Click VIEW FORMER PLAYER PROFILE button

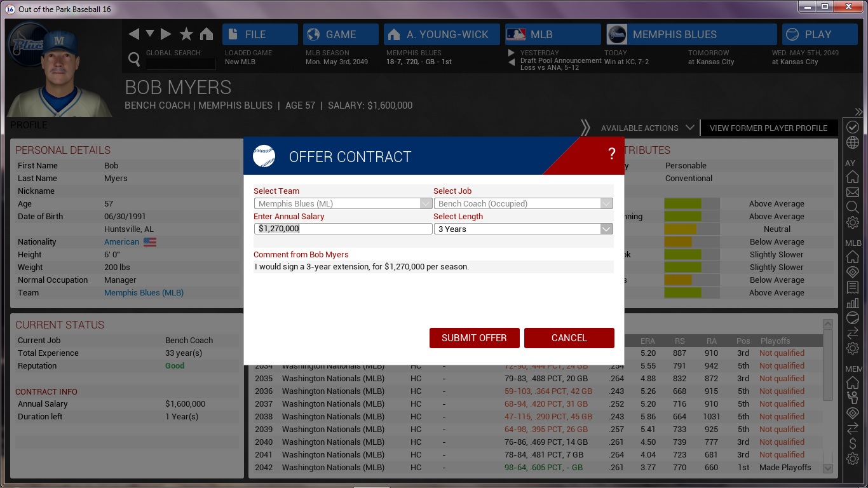coord(768,128)
